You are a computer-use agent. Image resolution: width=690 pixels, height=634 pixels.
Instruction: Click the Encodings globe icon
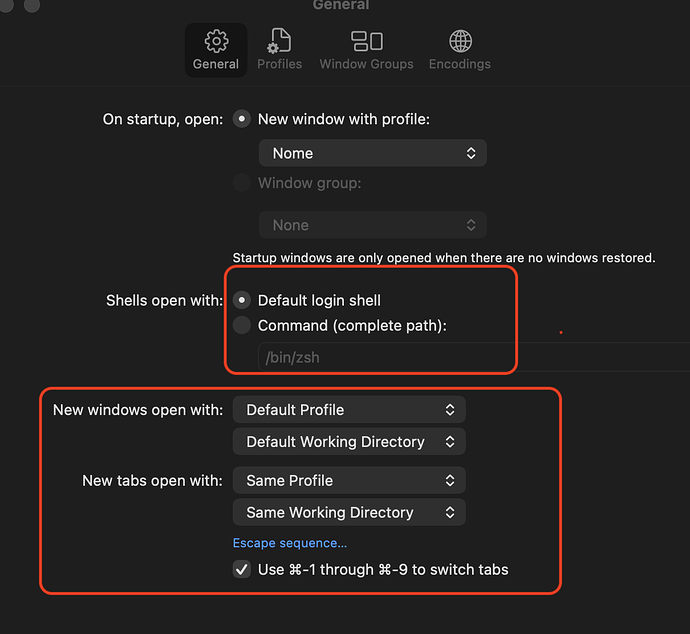(460, 40)
